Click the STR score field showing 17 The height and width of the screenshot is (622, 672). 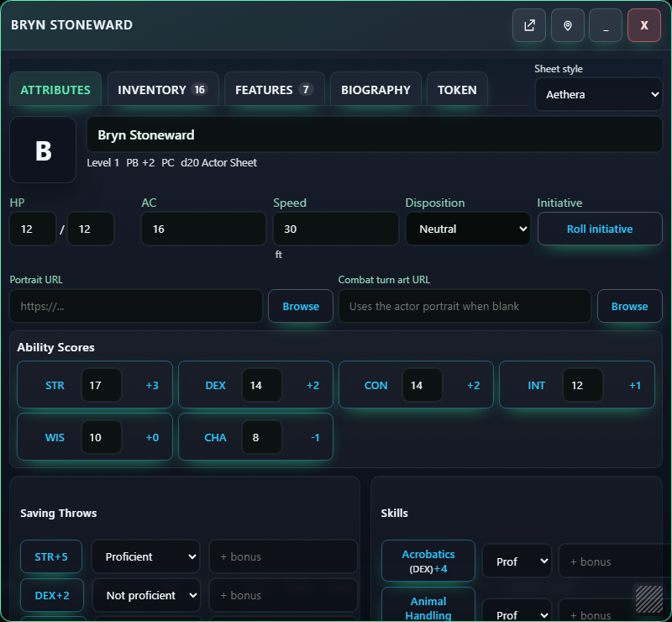pyautogui.click(x=102, y=385)
